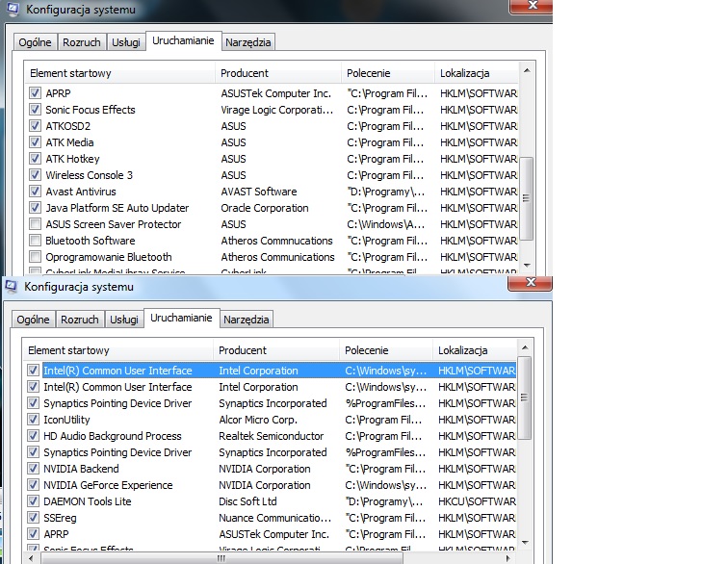Select the Realtek Semiconductor cell
Viewport: 728px width, 564px height.
[x=272, y=436]
